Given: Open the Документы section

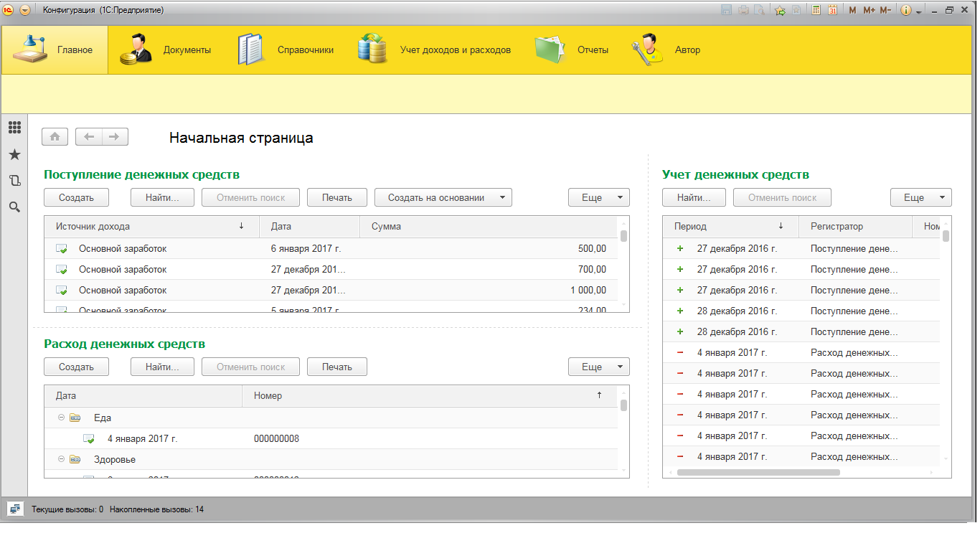Looking at the screenshot, I should pyautogui.click(x=165, y=50).
